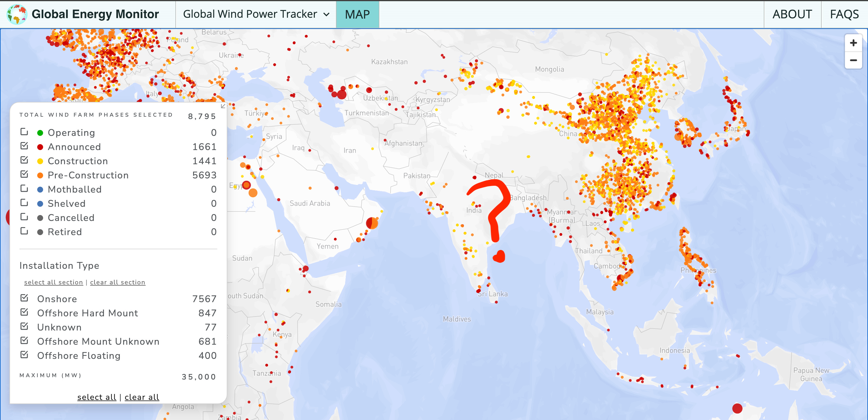
Task: Click the dropdown chevron beside the tracker name
Action: pyautogui.click(x=326, y=14)
